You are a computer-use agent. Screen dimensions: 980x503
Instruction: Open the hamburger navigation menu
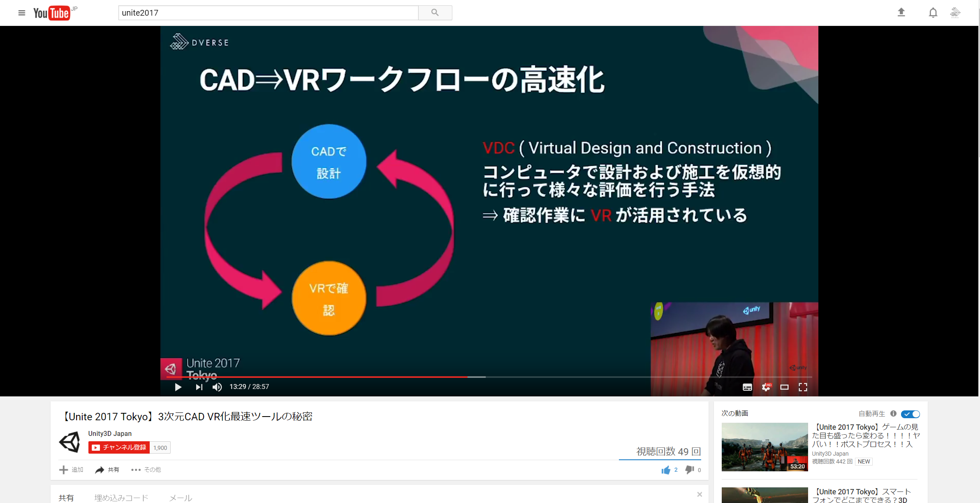pos(21,13)
